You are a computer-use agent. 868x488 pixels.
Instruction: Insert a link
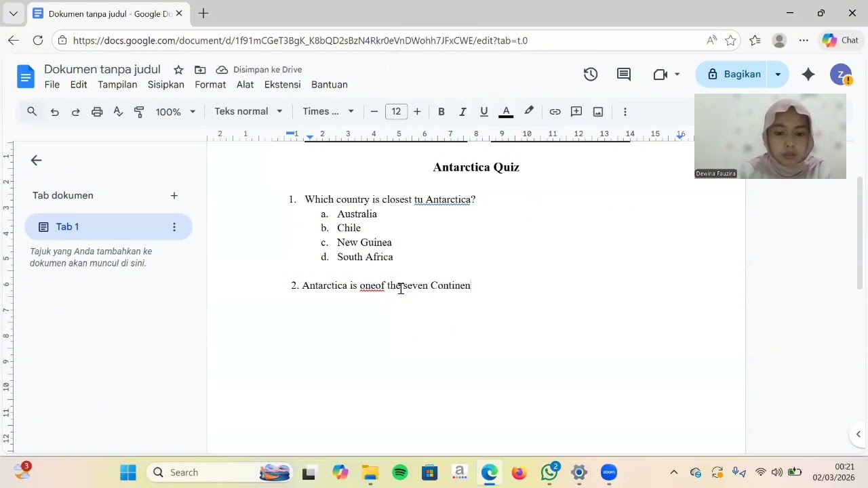pos(555,112)
